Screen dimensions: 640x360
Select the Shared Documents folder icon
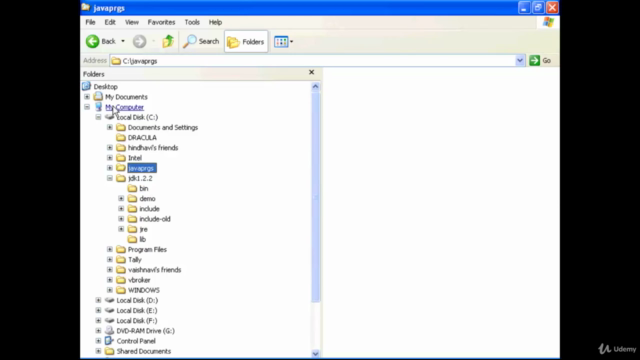click(x=109, y=351)
